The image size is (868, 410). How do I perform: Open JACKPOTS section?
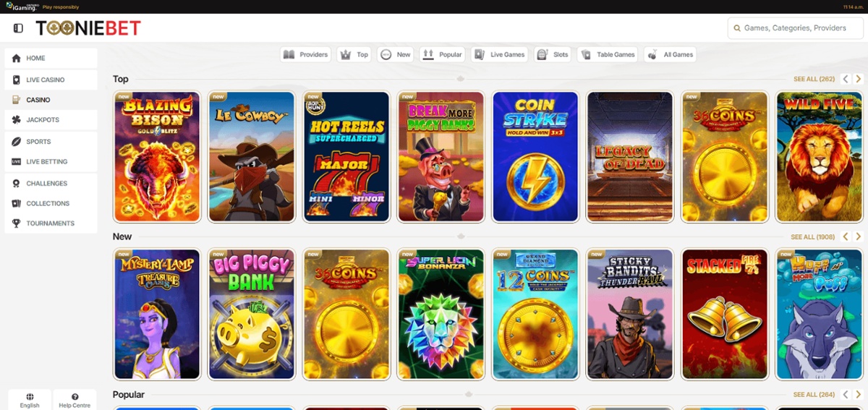tap(51, 120)
